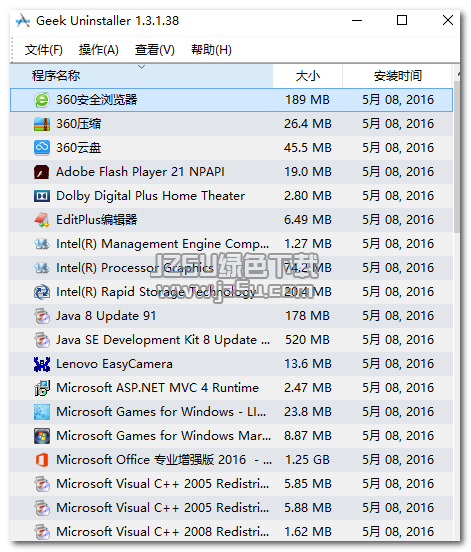
Task: Open the 查看(V) menu
Action: click(155, 50)
